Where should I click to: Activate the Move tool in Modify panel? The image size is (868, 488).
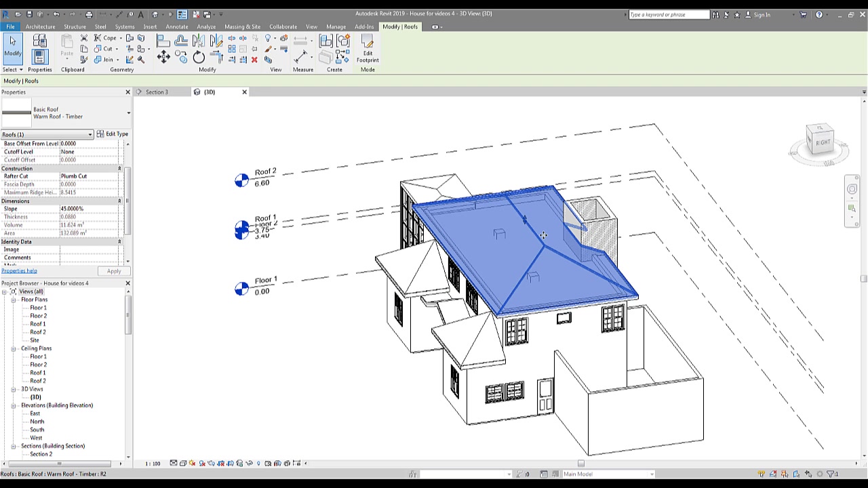pos(163,56)
